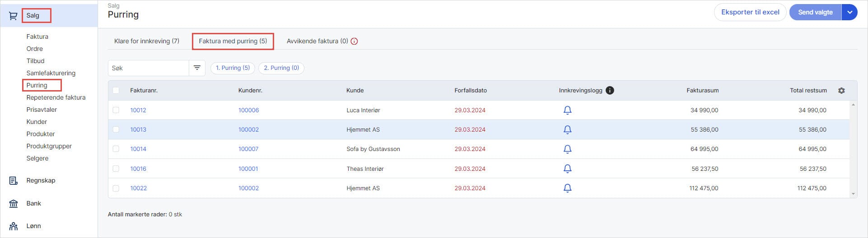
Task: Click the Bank building icon in sidebar
Action: (x=14, y=203)
